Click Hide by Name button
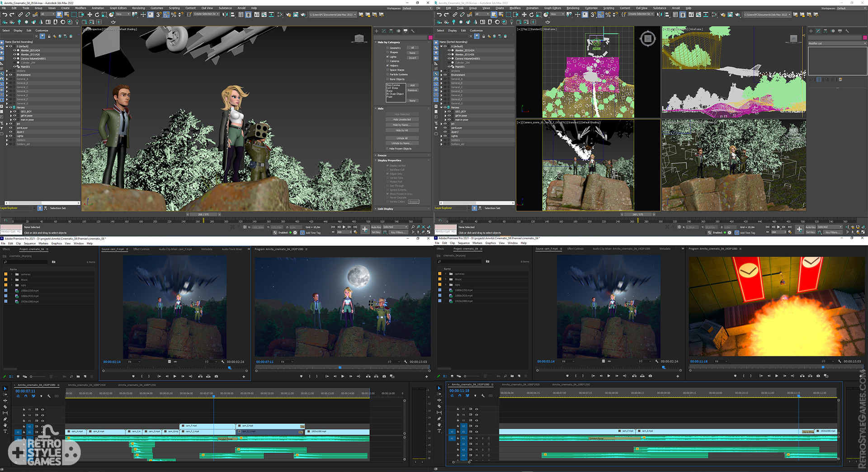The image size is (868, 472). [x=402, y=125]
